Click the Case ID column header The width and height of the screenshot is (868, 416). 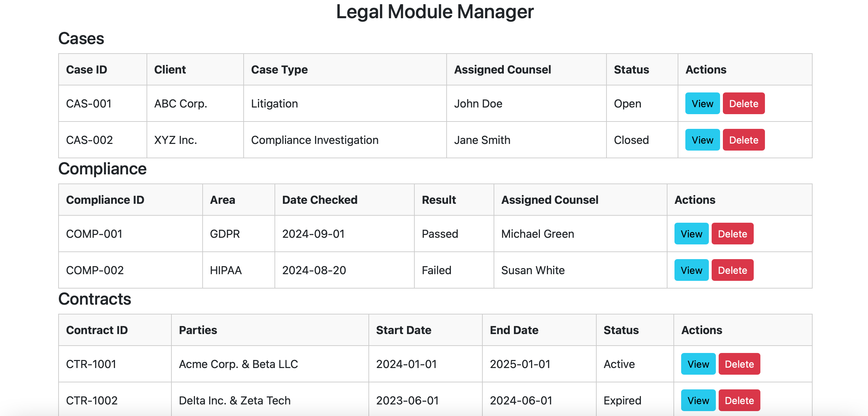click(87, 70)
